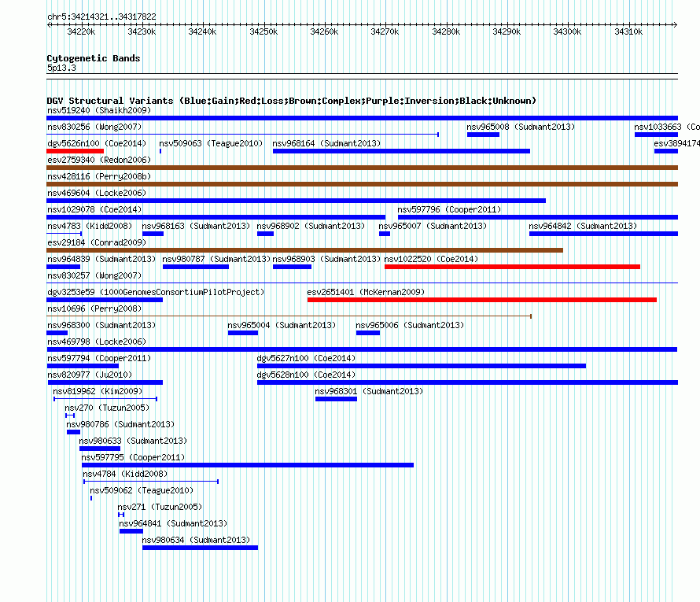Click nsv4783 (Kidd2008) label
The image size is (700, 602).
point(90,226)
